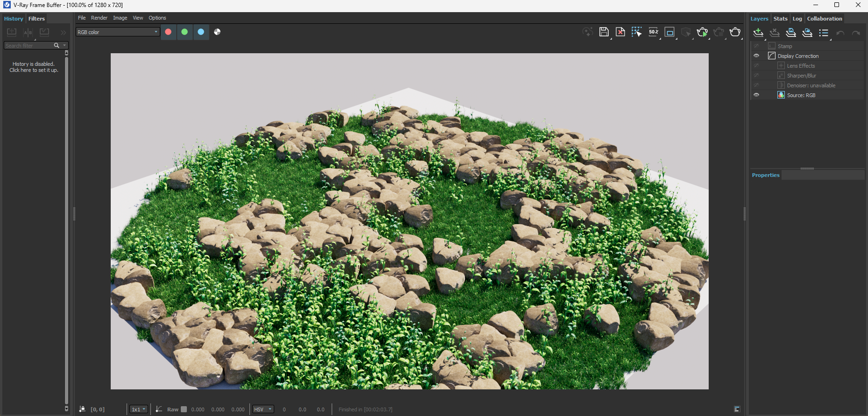Image resolution: width=868 pixels, height=416 pixels.
Task: Open the HSV color mode dropdown
Action: click(x=263, y=409)
